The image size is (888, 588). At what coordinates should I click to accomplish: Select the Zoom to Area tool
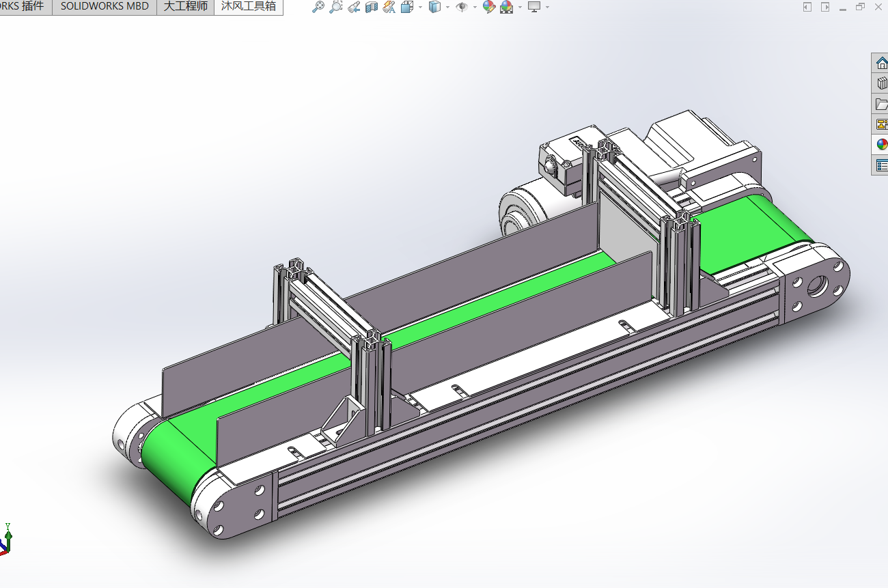pyautogui.click(x=335, y=7)
